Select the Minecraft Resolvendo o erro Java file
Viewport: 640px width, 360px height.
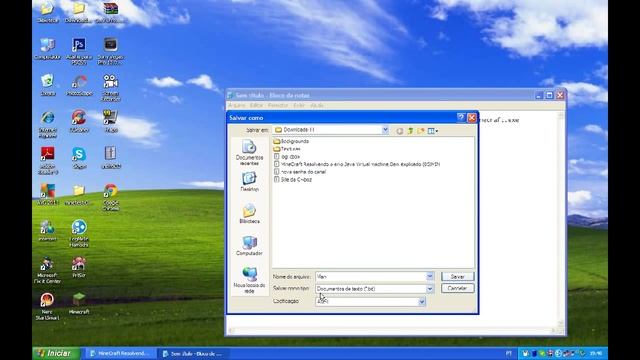click(357, 164)
